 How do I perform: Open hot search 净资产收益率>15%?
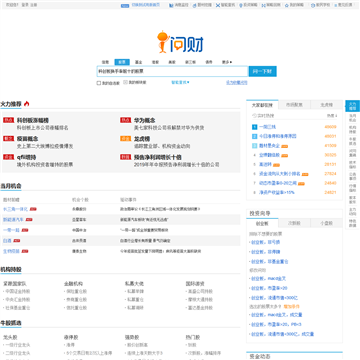coord(277,193)
